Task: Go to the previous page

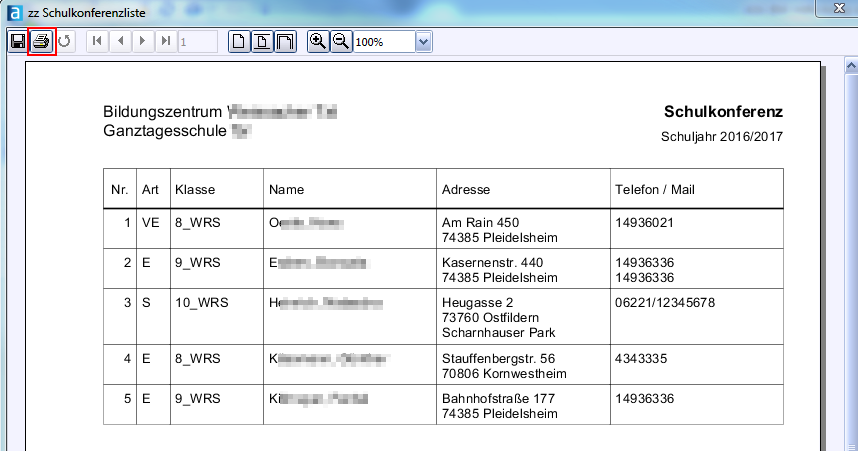Action: [x=121, y=42]
